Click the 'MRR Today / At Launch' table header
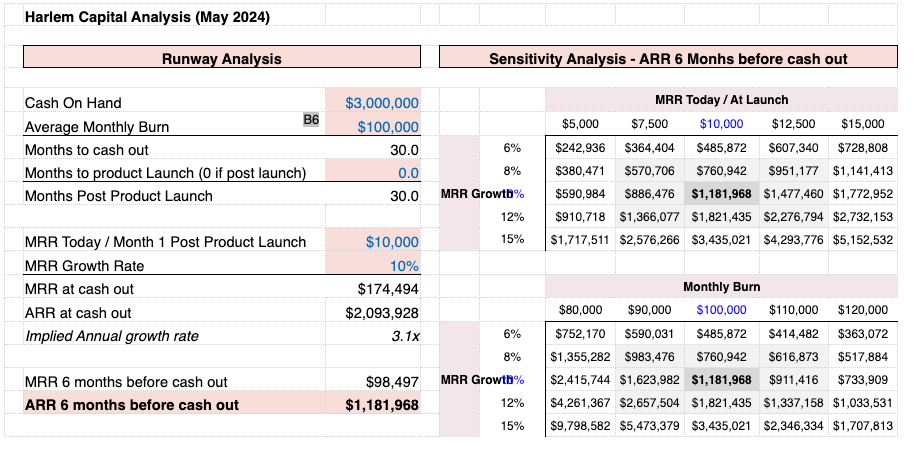Screen dimensions: 924x466 721,100
